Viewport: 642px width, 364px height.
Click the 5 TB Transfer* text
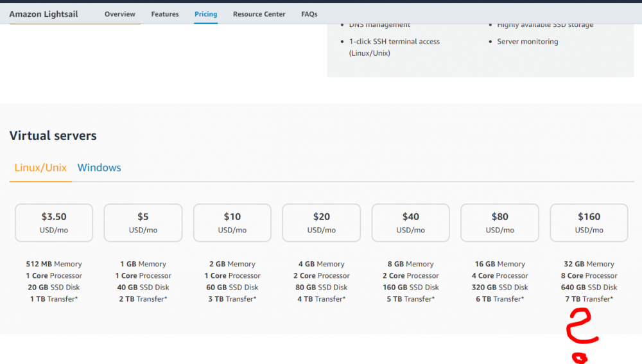tap(411, 299)
